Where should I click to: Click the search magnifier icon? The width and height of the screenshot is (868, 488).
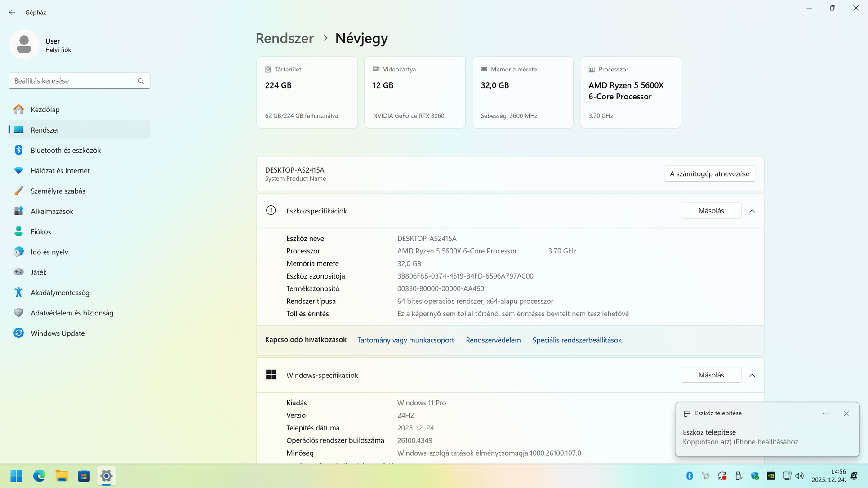coord(141,81)
